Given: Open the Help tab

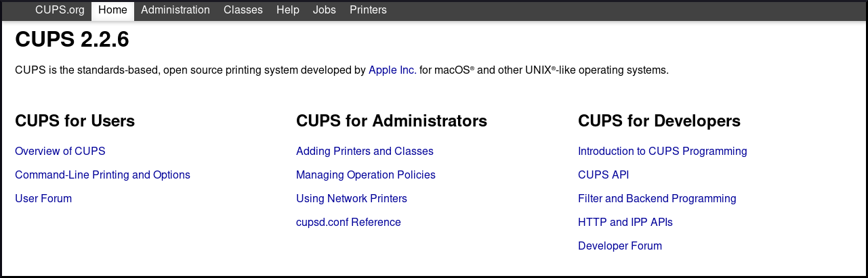Looking at the screenshot, I should [288, 10].
